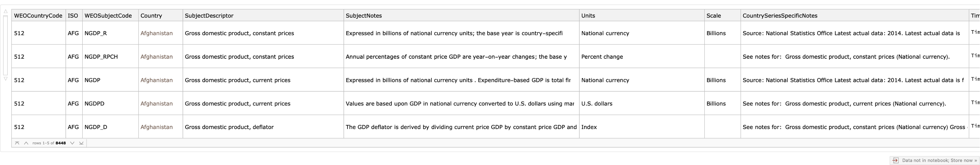Select the WEOCountryCode column header
The height and width of the screenshot is (165, 980).
tap(38, 16)
